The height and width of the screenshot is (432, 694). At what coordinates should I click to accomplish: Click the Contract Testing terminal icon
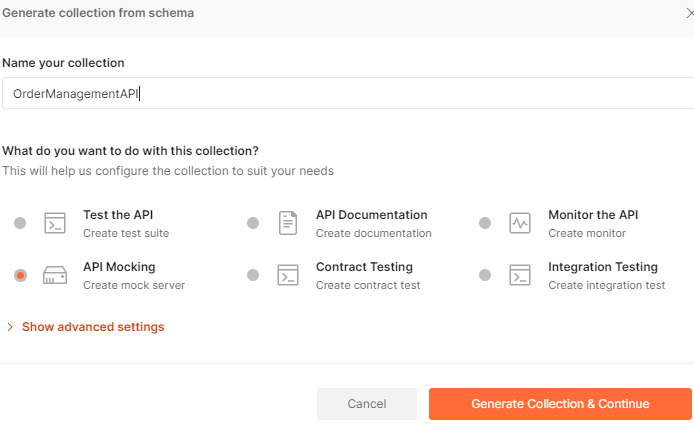coord(288,275)
